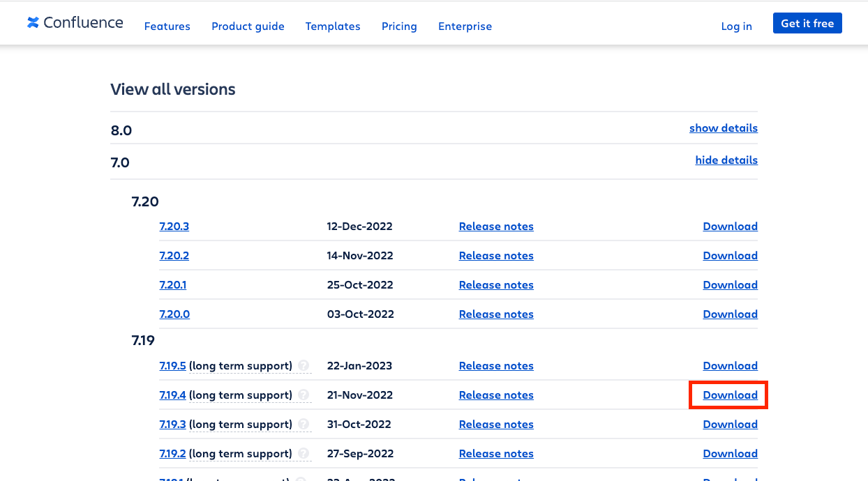Select the 7.20 section heading
The height and width of the screenshot is (481, 868).
[145, 201]
